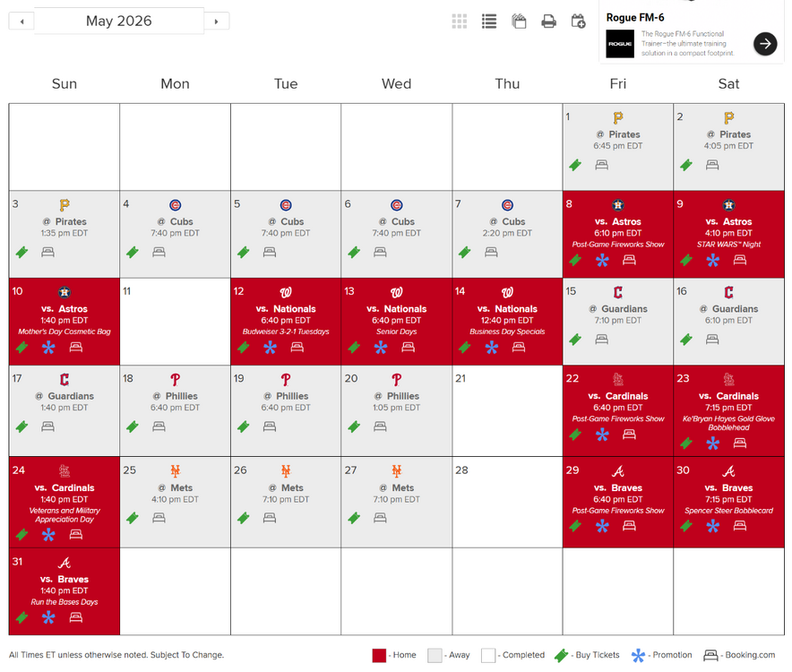The height and width of the screenshot is (672, 792).
Task: Click 'Senior Days' text on May 13
Action: pos(397,332)
